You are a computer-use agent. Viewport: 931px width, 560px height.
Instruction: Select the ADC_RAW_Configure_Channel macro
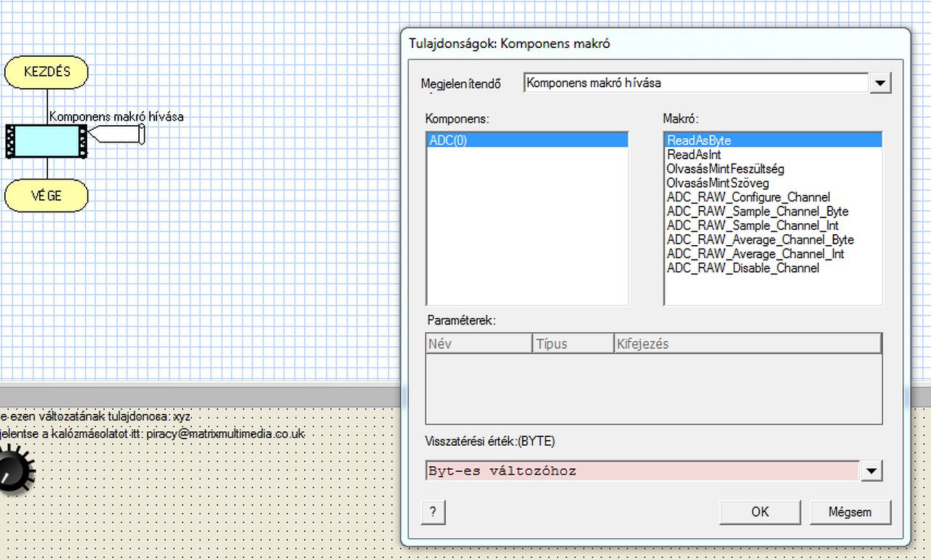772,197
